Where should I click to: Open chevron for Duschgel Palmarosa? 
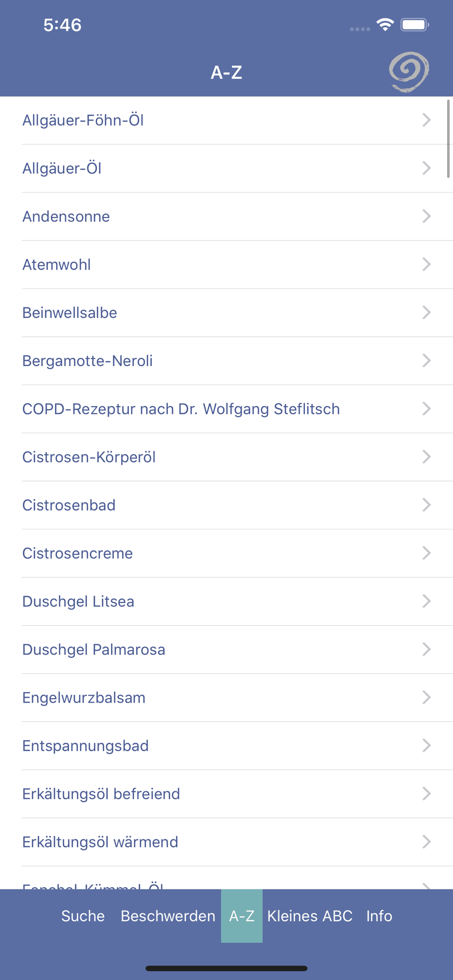pos(426,649)
